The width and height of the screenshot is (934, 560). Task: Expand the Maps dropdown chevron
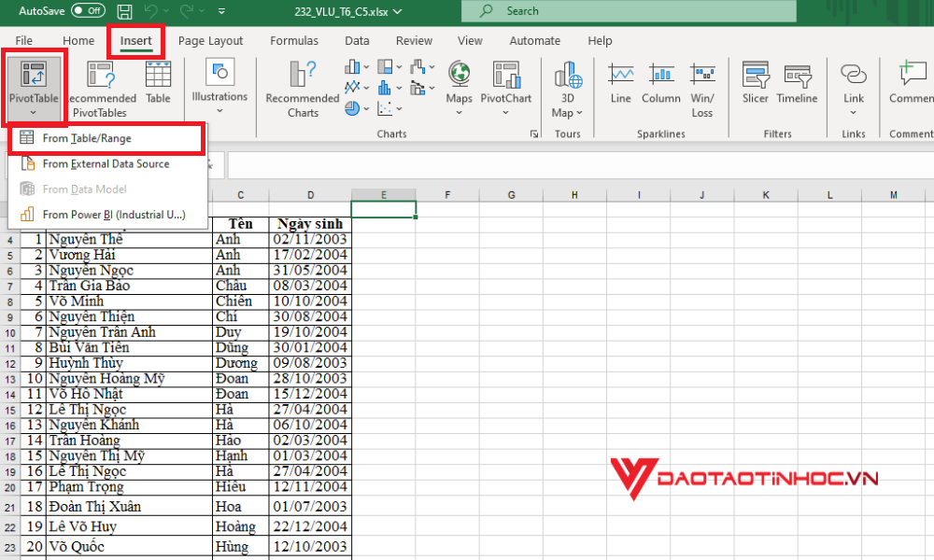(460, 113)
